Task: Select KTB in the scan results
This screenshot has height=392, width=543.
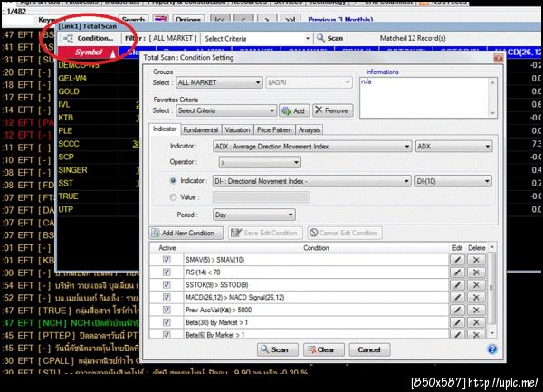Action: 66,118
